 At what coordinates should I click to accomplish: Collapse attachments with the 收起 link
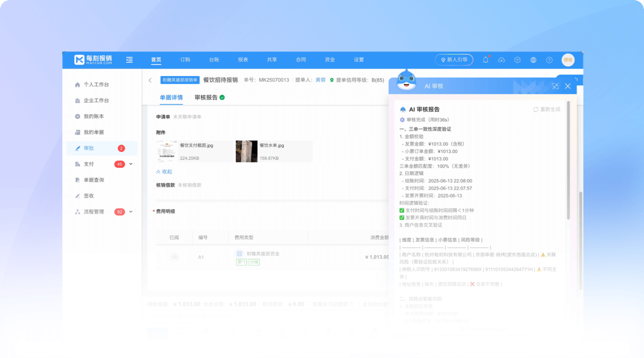pos(164,171)
